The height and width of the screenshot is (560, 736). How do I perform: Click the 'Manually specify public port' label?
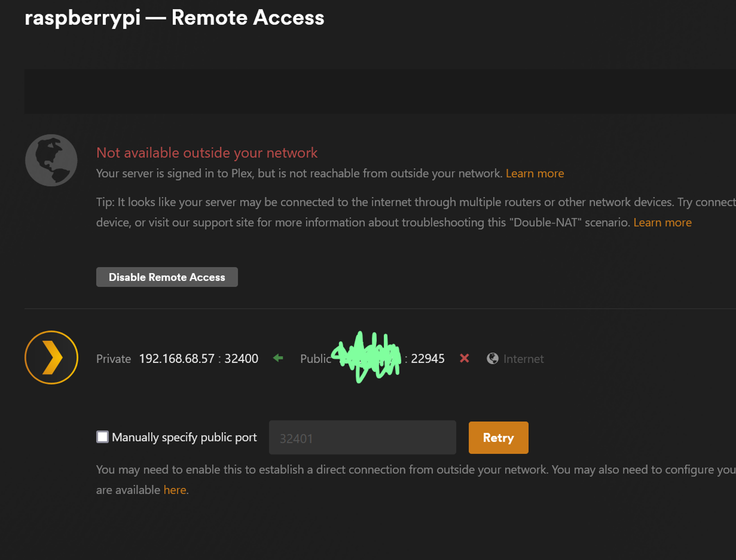(x=184, y=437)
